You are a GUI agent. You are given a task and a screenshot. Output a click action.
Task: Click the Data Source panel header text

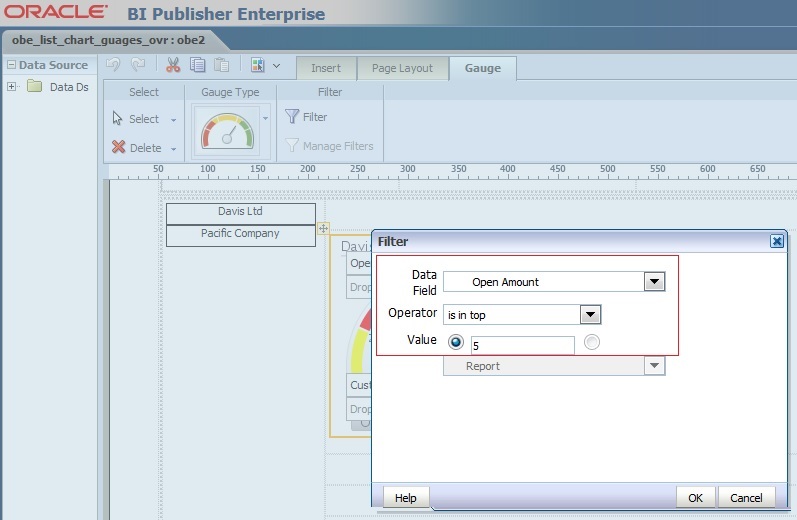point(53,65)
